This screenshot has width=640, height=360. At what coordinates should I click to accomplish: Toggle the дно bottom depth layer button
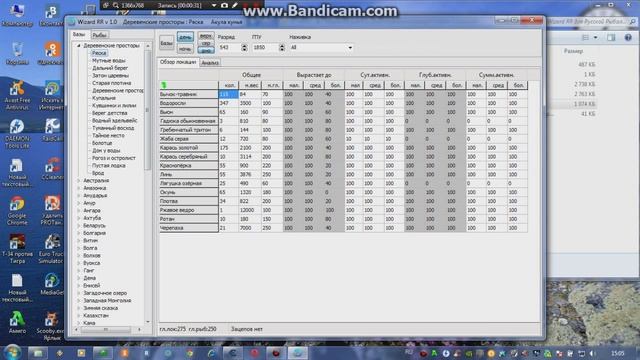pos(206,51)
